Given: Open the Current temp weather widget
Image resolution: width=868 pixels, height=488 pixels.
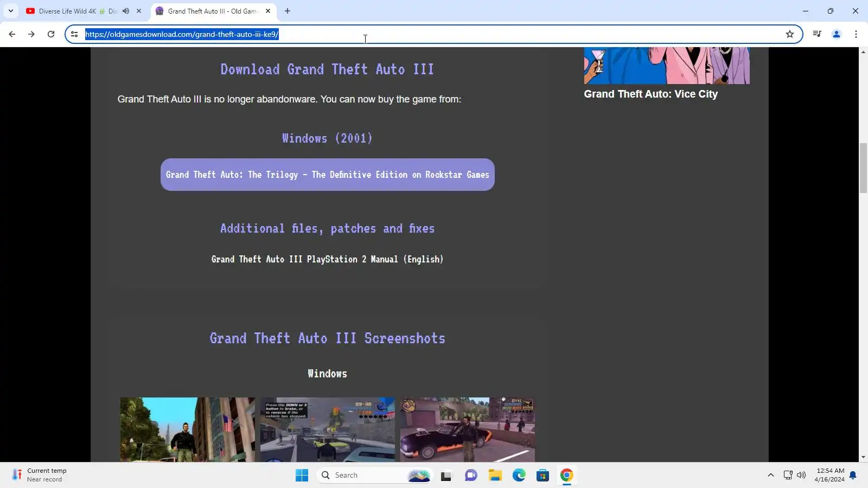Looking at the screenshot, I should pyautogui.click(x=39, y=475).
